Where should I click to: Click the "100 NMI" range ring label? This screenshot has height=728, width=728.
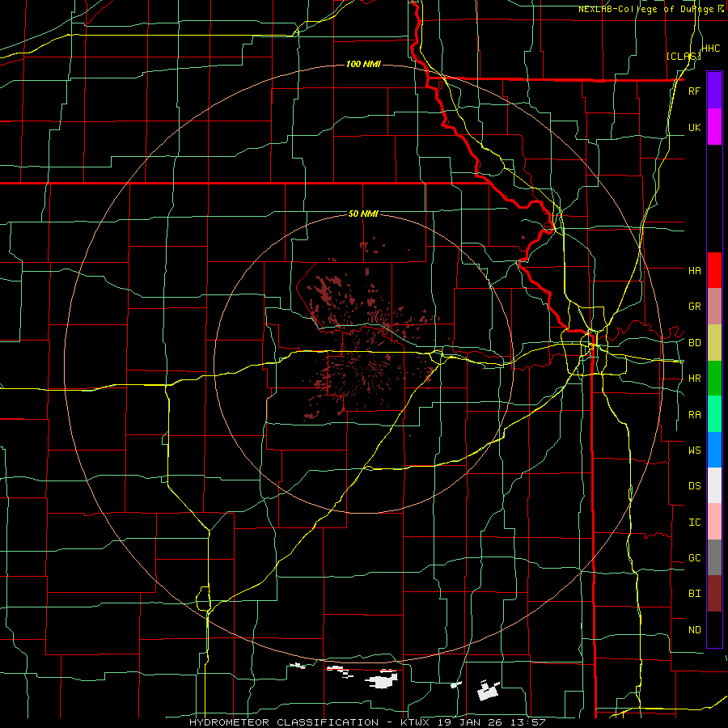tap(363, 64)
